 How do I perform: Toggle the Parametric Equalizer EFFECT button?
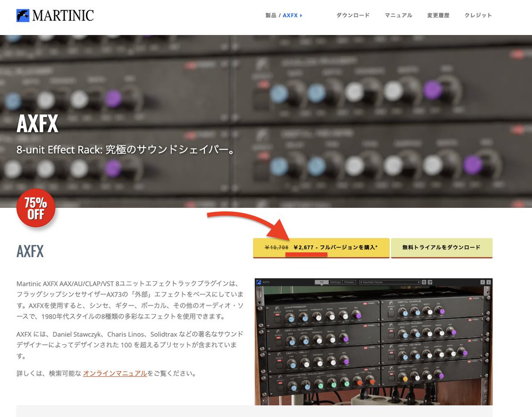coord(281,388)
